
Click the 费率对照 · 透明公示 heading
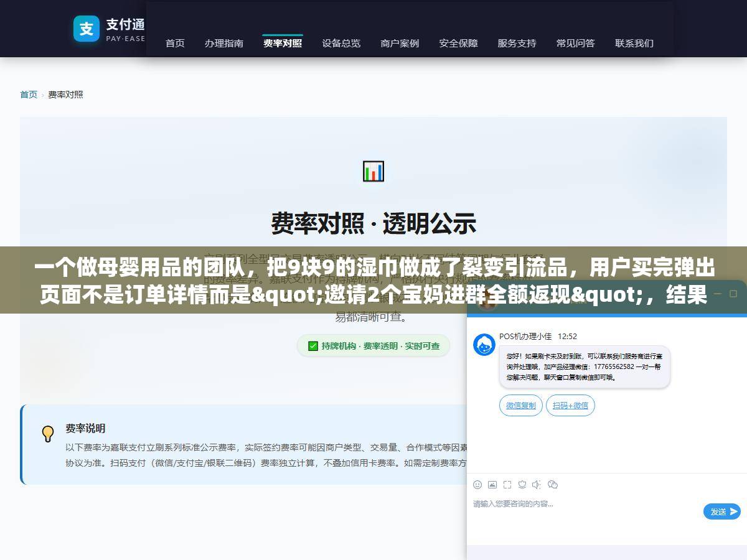pos(374,223)
